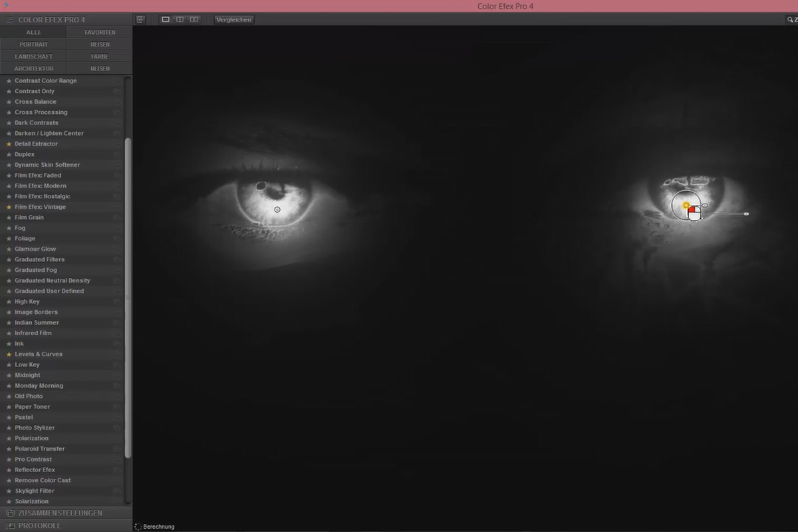Click the Vergleichen button
Screen dimensions: 798x532
coord(233,19)
